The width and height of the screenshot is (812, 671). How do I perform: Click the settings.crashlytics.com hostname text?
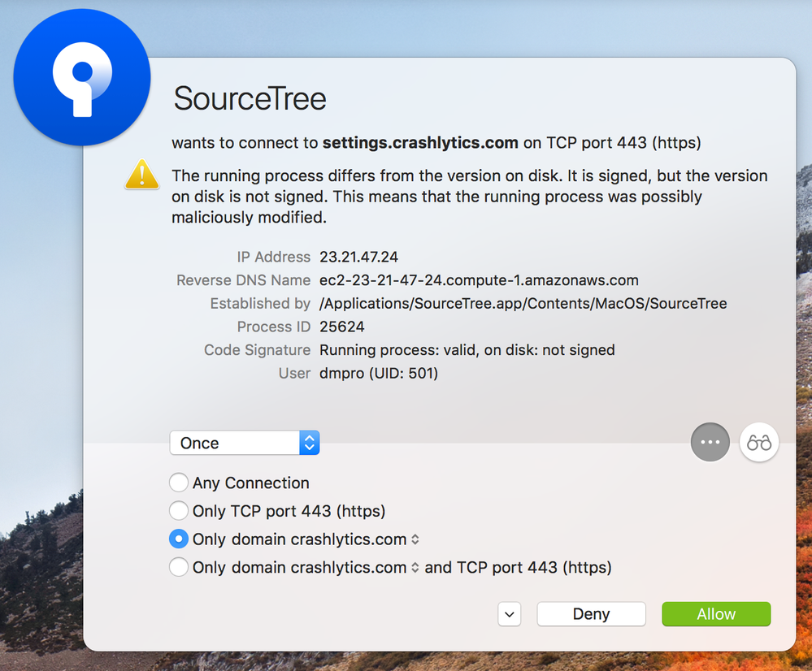pyautogui.click(x=420, y=143)
